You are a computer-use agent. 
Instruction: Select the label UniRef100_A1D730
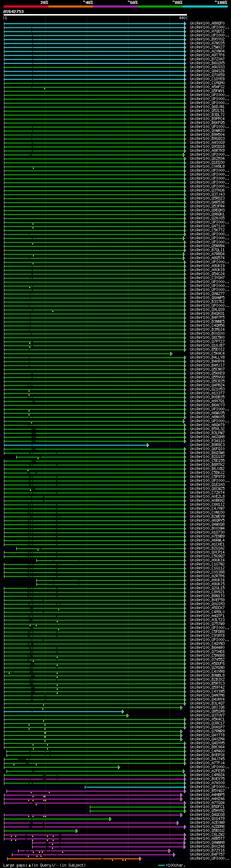pyautogui.click(x=207, y=532)
